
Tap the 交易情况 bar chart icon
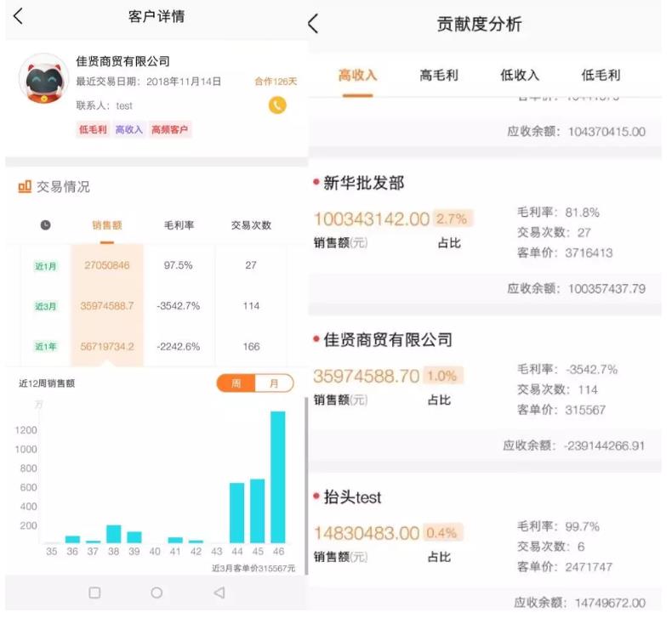(x=25, y=186)
